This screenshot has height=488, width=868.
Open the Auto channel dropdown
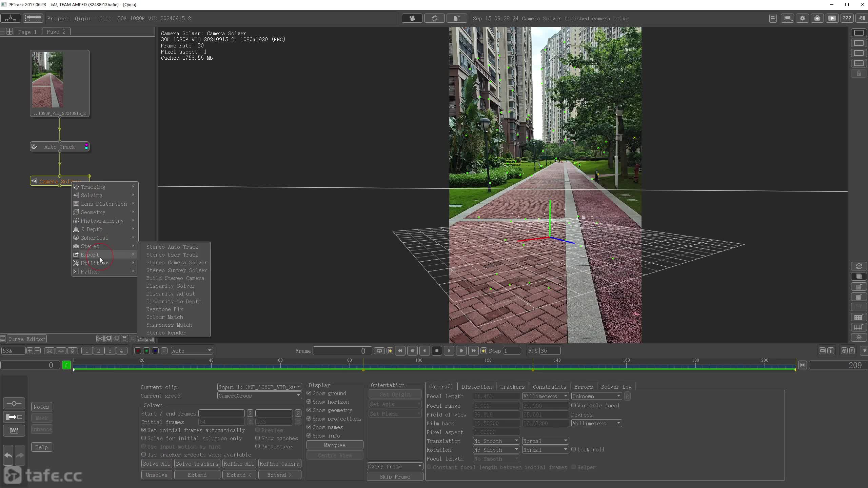coord(192,351)
